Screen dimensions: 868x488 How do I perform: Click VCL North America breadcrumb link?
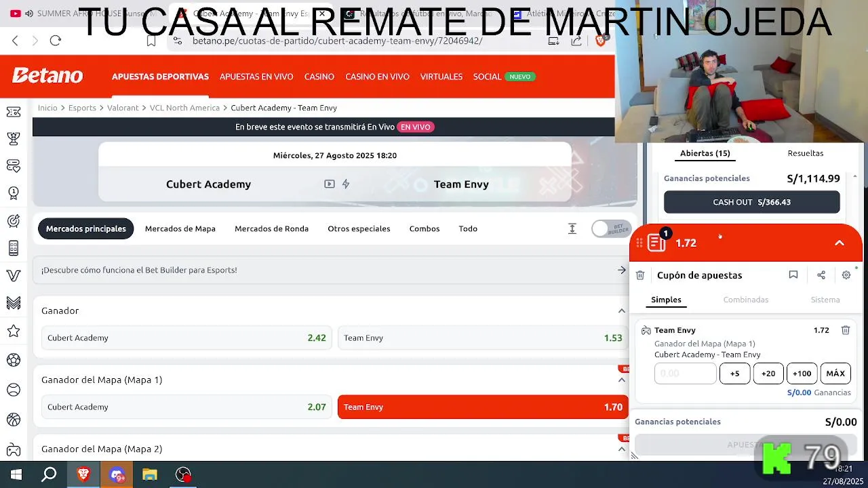pyautogui.click(x=184, y=108)
